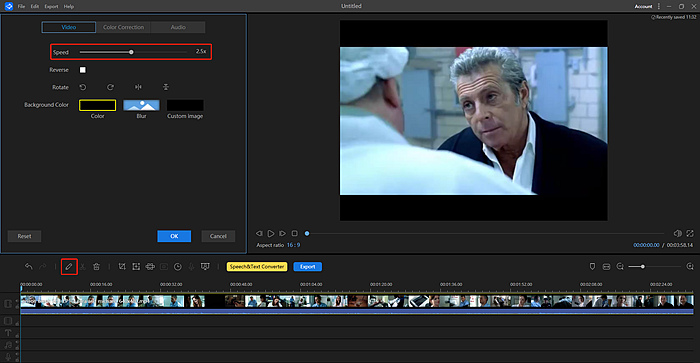This screenshot has width=700, height=363.
Task: Flip the clip horizontally
Action: click(138, 87)
